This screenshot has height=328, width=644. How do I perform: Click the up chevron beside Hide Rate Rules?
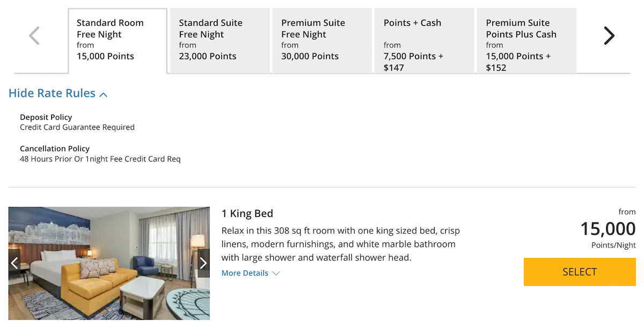(104, 94)
